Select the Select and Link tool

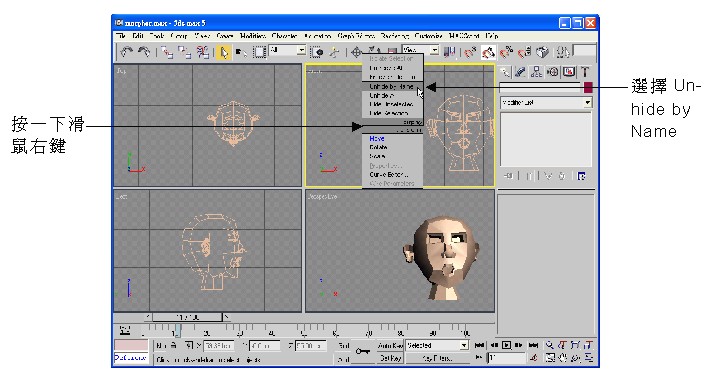(167, 53)
